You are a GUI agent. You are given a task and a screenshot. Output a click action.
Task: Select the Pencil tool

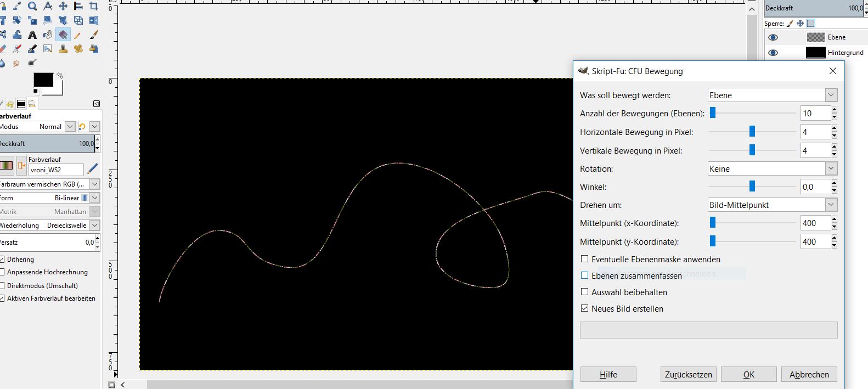pyautogui.click(x=78, y=35)
